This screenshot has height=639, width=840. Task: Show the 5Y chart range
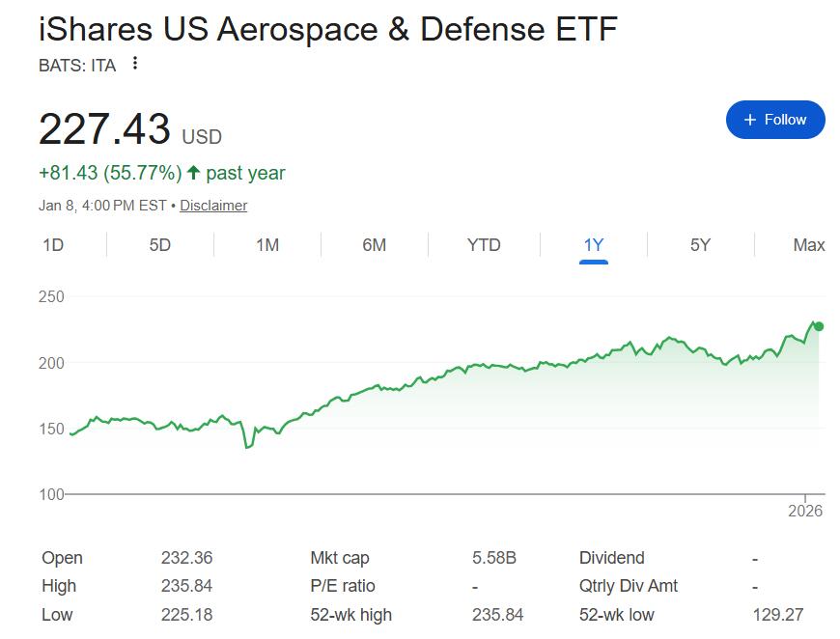coord(700,245)
